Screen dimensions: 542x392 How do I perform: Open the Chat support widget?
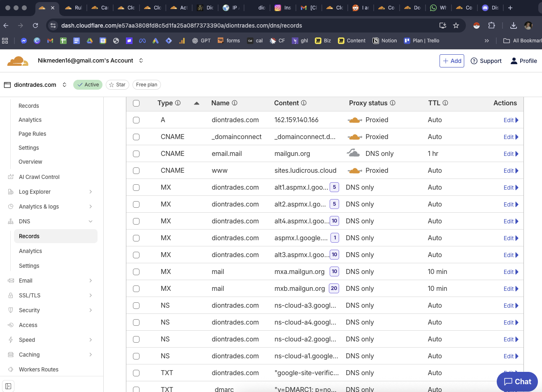point(517,381)
